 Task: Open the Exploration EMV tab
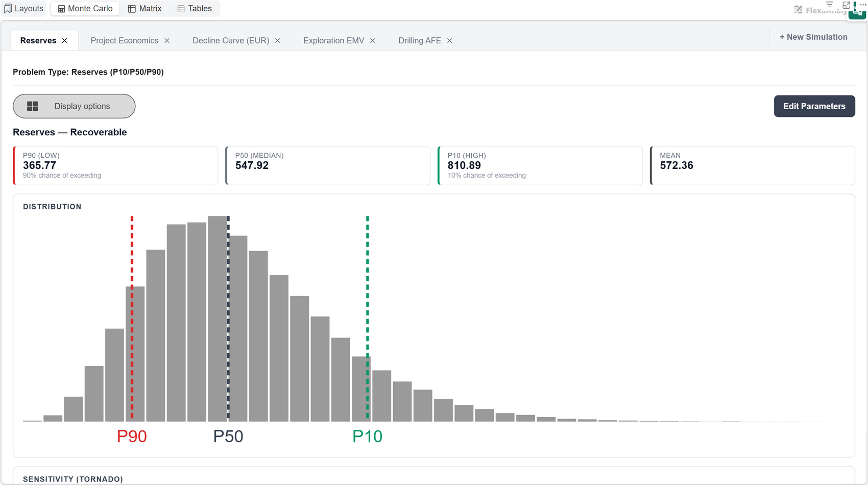(x=333, y=41)
